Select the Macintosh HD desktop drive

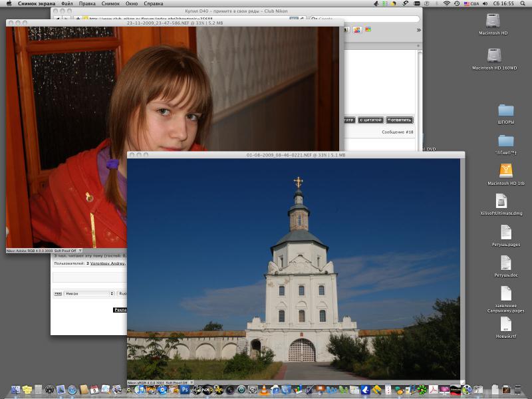493,21
